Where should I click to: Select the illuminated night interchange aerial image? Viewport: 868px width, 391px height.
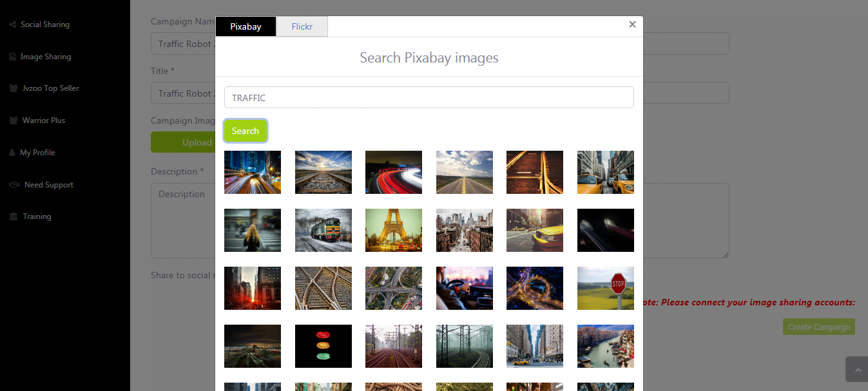[x=535, y=288]
